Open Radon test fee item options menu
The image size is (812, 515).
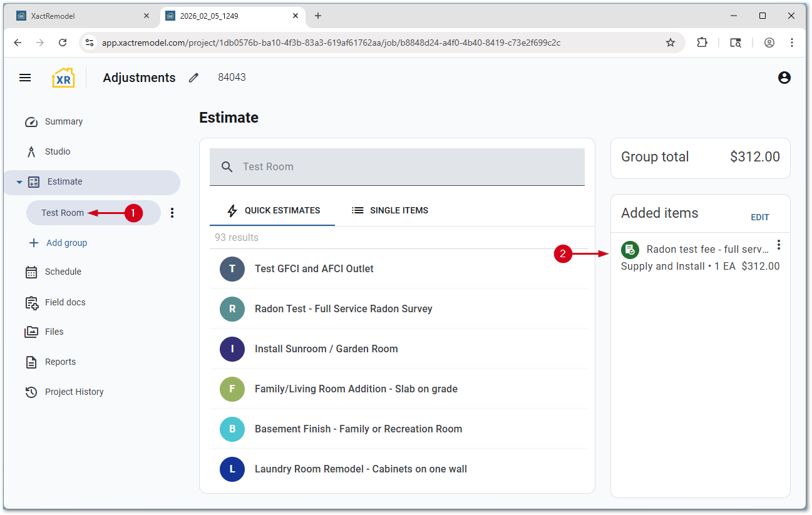778,245
